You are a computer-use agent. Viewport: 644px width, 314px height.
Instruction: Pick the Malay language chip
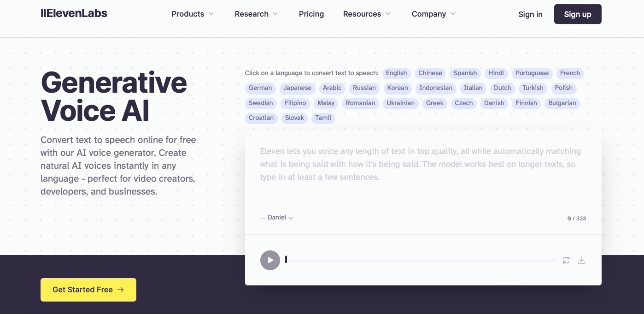pyautogui.click(x=326, y=103)
